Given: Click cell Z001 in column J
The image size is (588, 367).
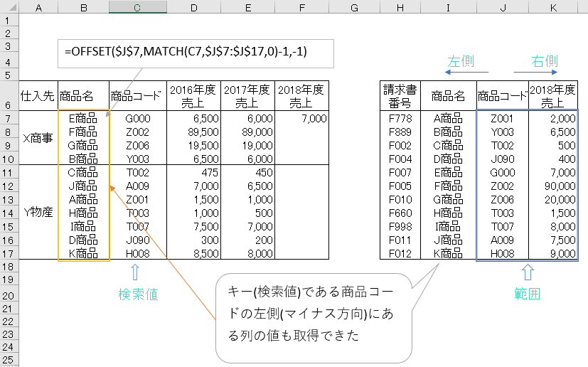Looking at the screenshot, I should click(x=503, y=119).
